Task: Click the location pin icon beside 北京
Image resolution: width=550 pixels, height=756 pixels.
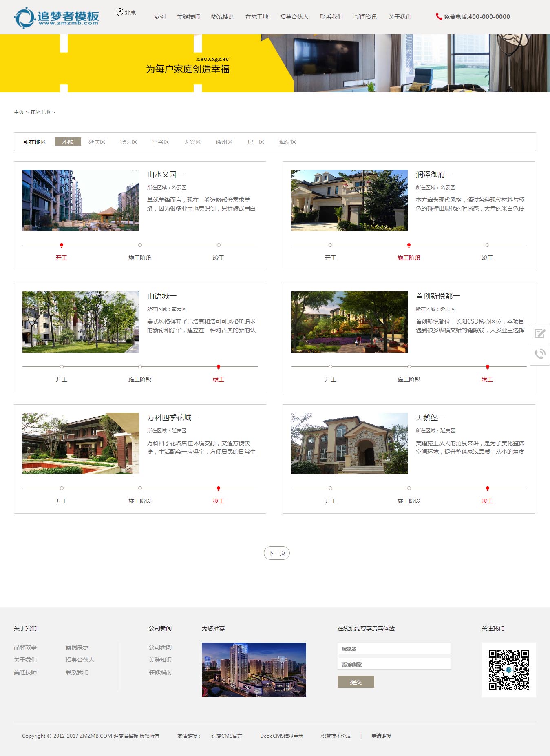Action: [x=119, y=12]
